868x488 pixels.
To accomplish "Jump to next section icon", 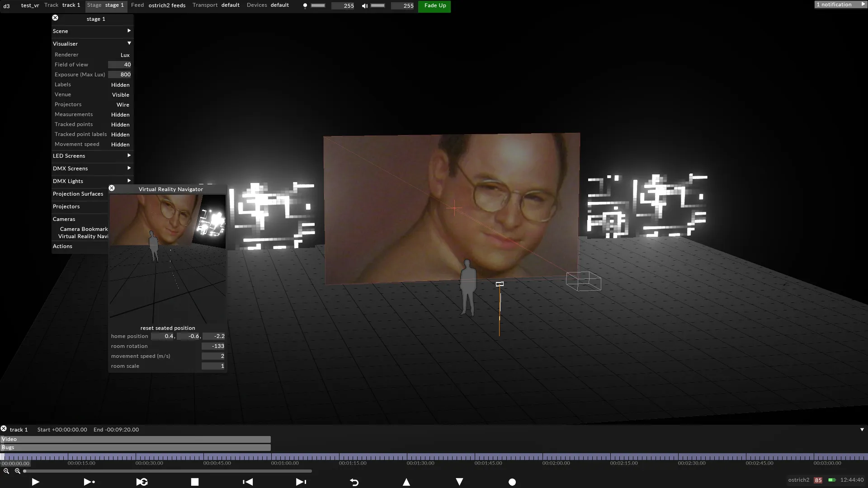I will pyautogui.click(x=301, y=482).
